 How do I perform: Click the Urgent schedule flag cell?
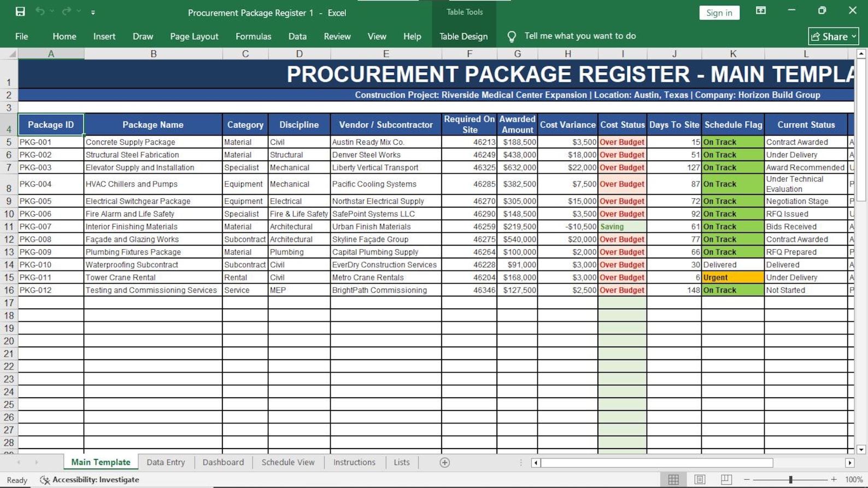coord(733,277)
